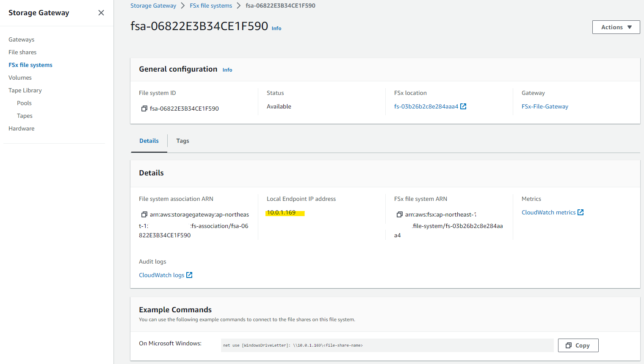
Task: Copy the Windows net use command
Action: tap(578, 345)
